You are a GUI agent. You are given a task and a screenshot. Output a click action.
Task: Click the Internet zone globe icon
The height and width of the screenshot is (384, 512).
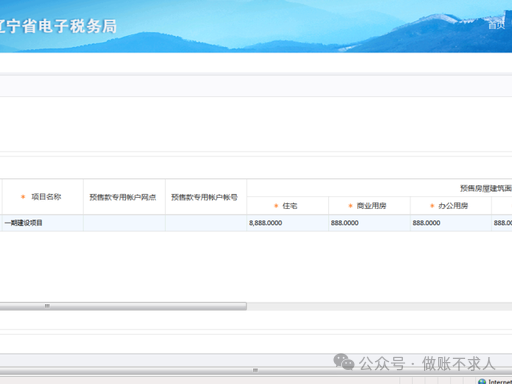[482, 382]
